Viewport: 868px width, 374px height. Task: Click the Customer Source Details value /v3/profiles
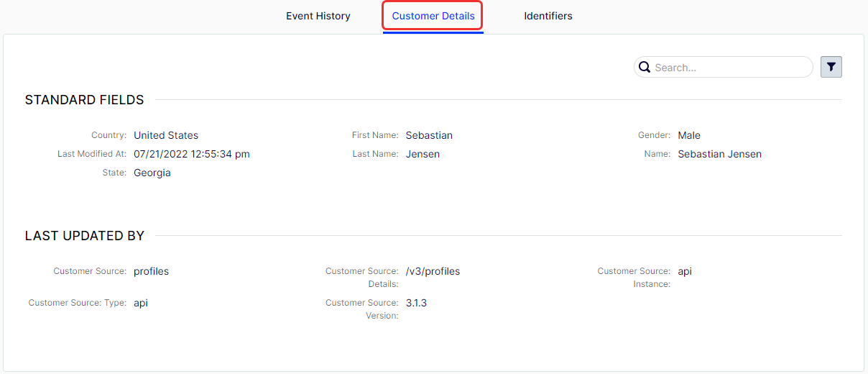(x=433, y=271)
